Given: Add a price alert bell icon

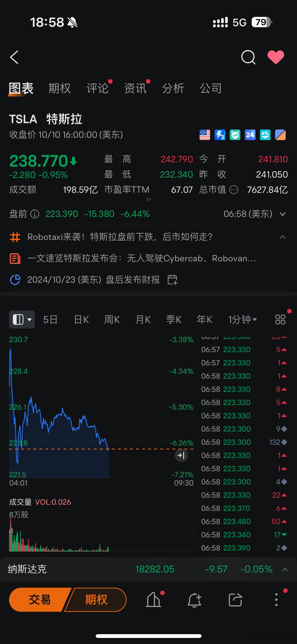Looking at the screenshot, I should 194,600.
